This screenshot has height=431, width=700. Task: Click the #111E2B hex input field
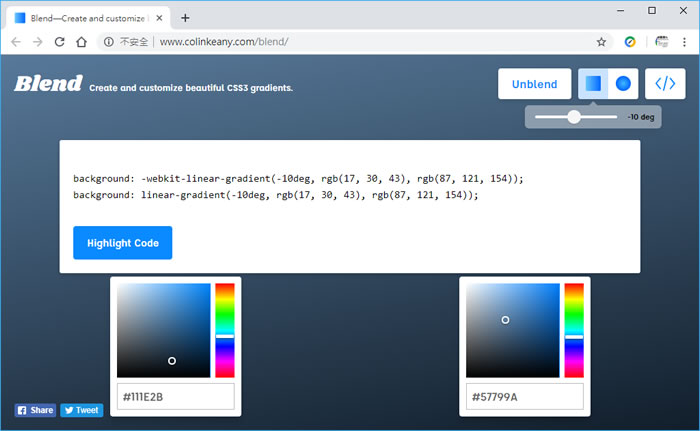pos(175,397)
